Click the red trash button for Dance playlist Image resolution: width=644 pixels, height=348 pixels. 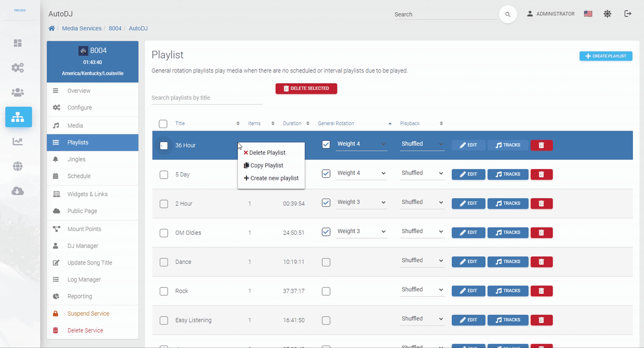point(541,261)
